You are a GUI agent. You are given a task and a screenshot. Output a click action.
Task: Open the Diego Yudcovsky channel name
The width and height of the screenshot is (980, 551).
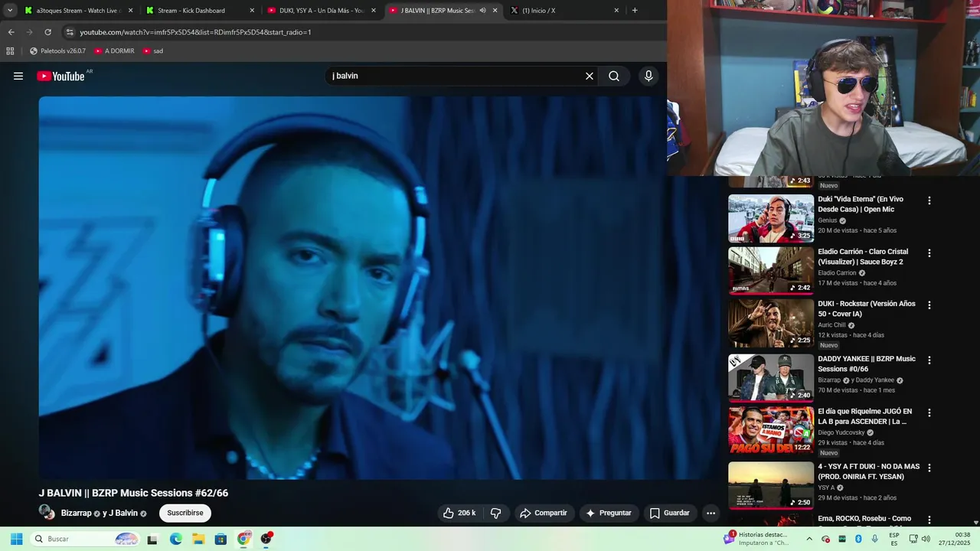coord(841,432)
